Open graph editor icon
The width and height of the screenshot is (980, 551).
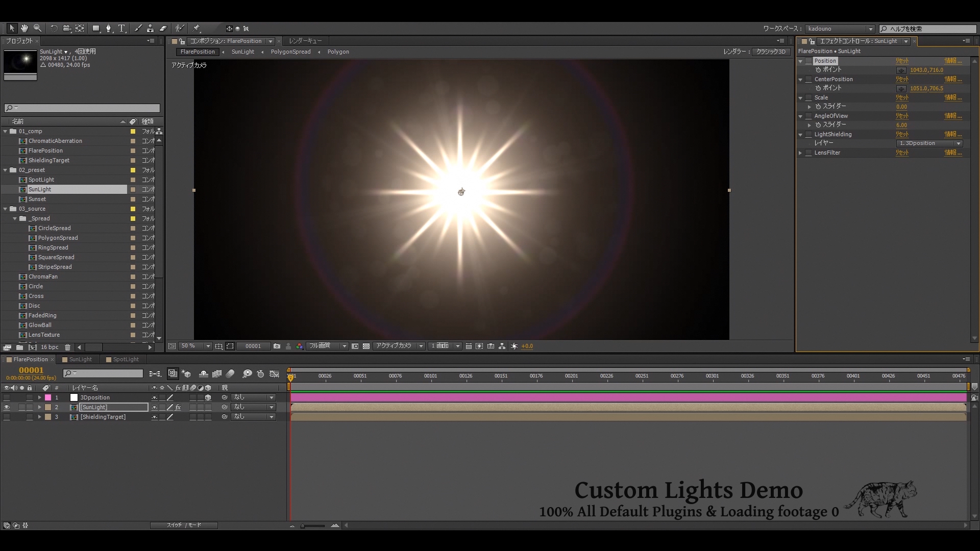coord(275,374)
